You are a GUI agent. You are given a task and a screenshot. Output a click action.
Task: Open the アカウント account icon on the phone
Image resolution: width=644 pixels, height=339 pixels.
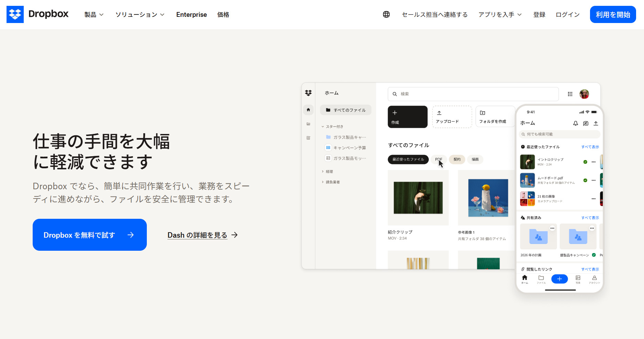(x=594, y=279)
